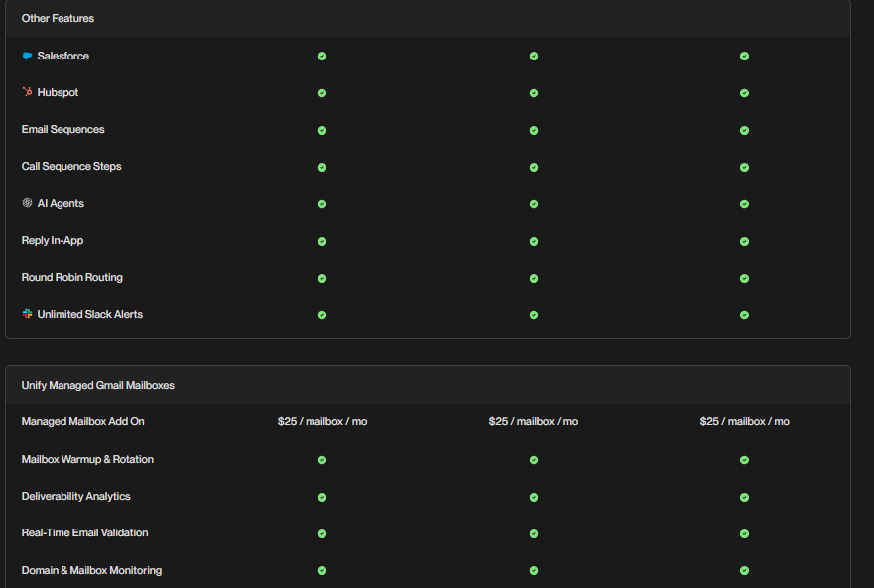Image resolution: width=874 pixels, height=588 pixels.
Task: Click Unlimited Slack Alerts checkmark in rightmost column
Action: [744, 315]
